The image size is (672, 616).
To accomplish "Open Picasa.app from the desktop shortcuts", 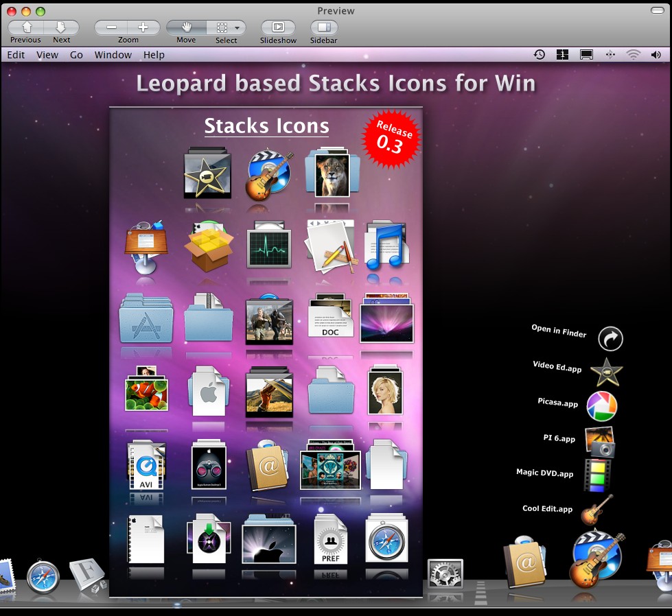I will [601, 405].
